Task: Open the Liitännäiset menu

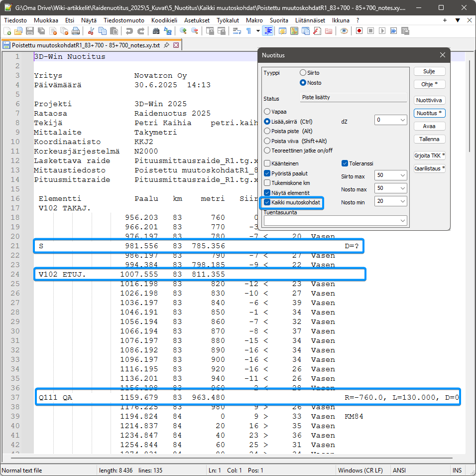Action: (311, 20)
